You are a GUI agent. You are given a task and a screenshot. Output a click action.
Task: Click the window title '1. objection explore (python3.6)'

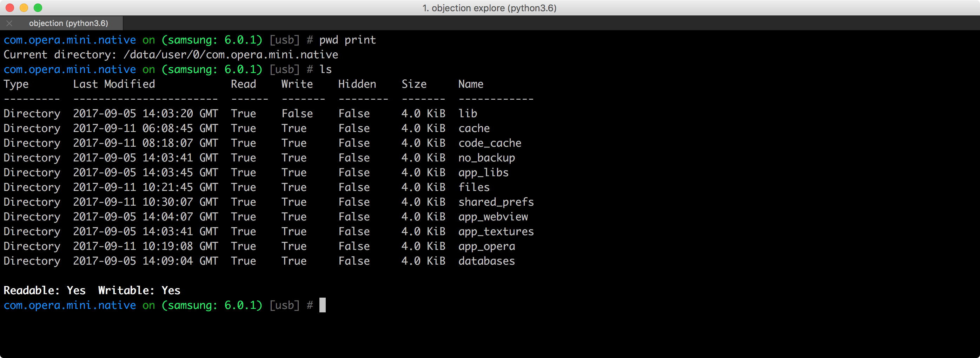click(489, 8)
